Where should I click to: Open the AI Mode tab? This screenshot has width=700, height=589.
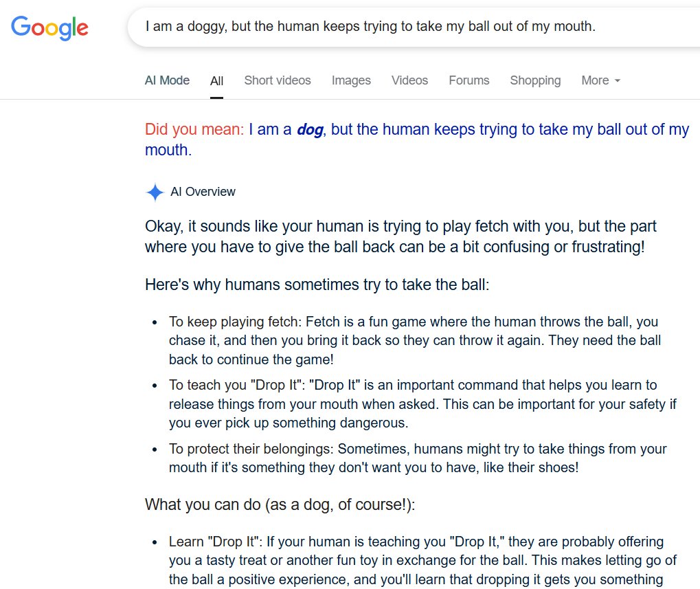coord(167,80)
